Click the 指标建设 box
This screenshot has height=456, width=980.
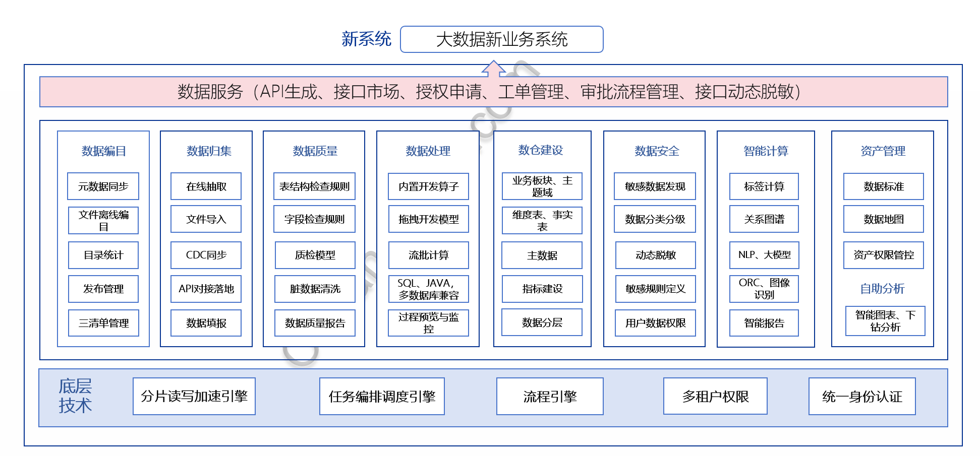point(542,289)
